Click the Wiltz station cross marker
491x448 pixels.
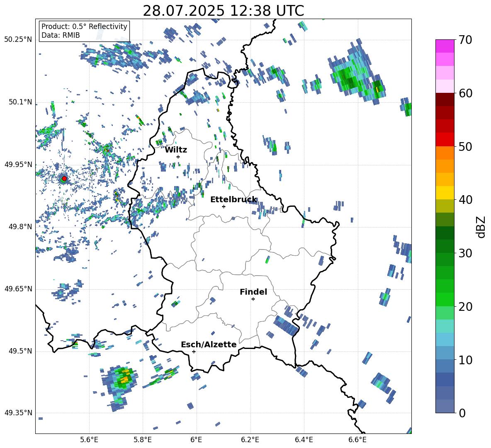[x=178, y=157]
